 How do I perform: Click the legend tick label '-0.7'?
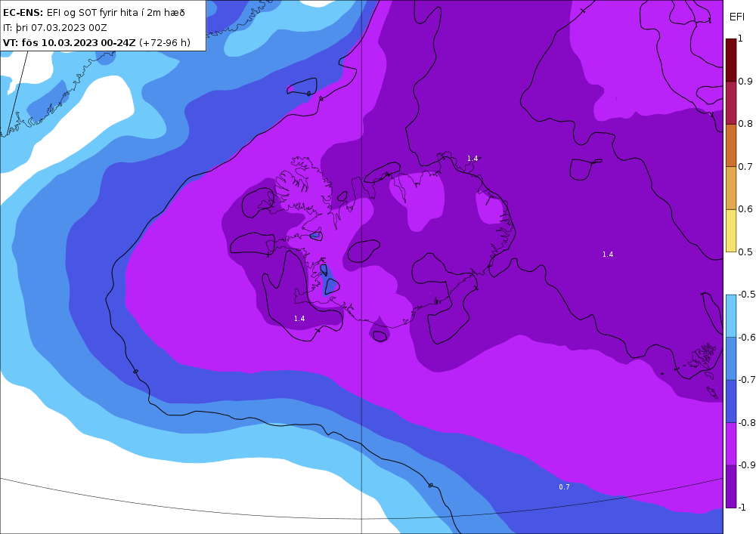coord(747,379)
